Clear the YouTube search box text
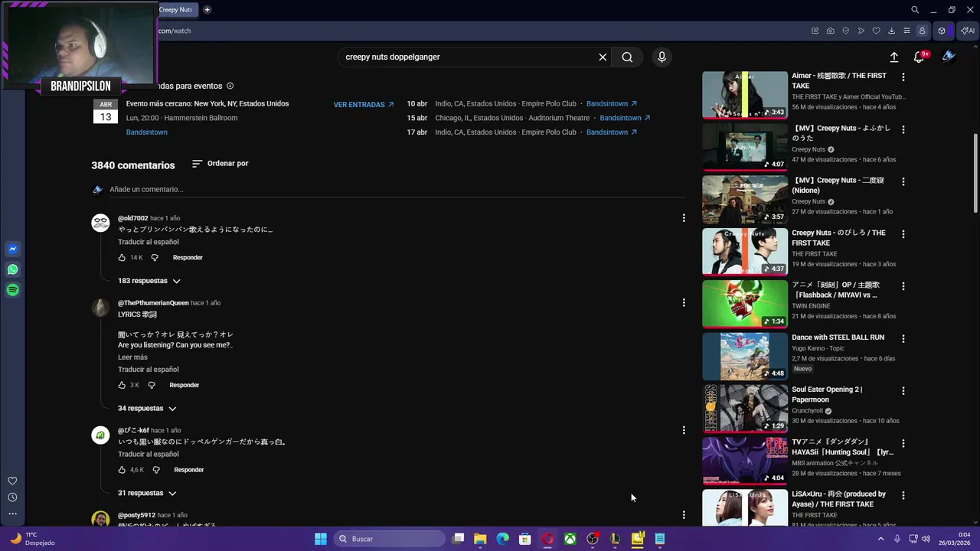Image resolution: width=980 pixels, height=551 pixels. [603, 57]
